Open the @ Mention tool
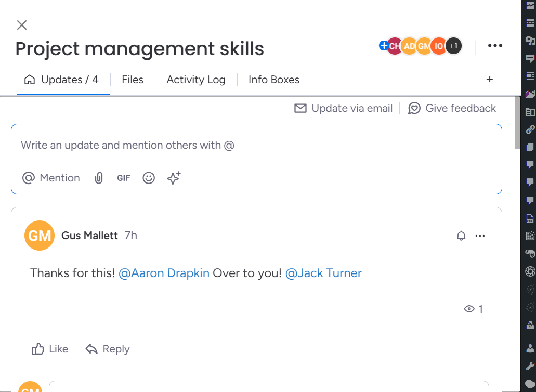 pos(51,178)
